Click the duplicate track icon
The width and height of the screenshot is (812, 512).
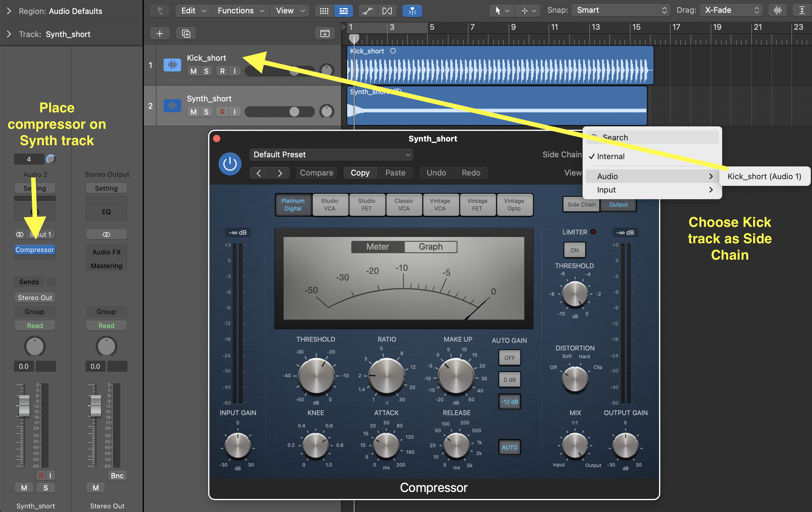pos(186,33)
